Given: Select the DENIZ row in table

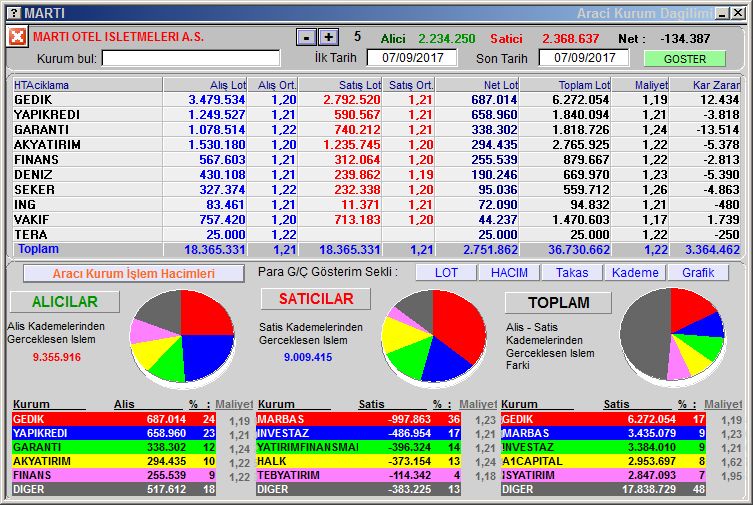Looking at the screenshot, I should [x=376, y=175].
